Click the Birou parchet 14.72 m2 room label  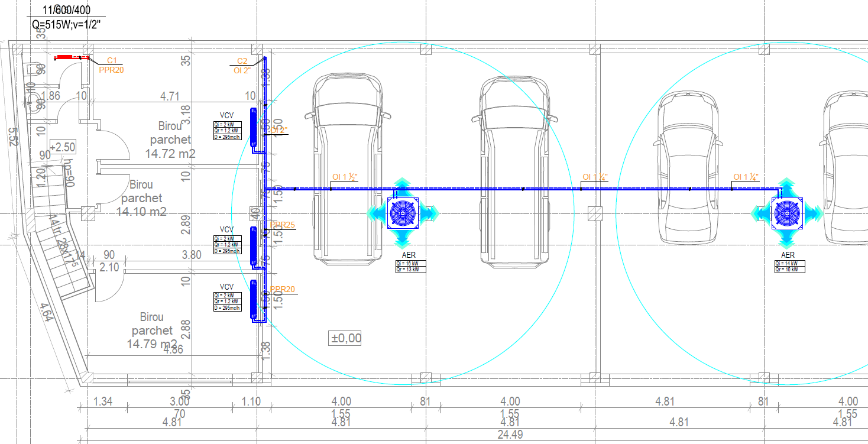pos(170,140)
